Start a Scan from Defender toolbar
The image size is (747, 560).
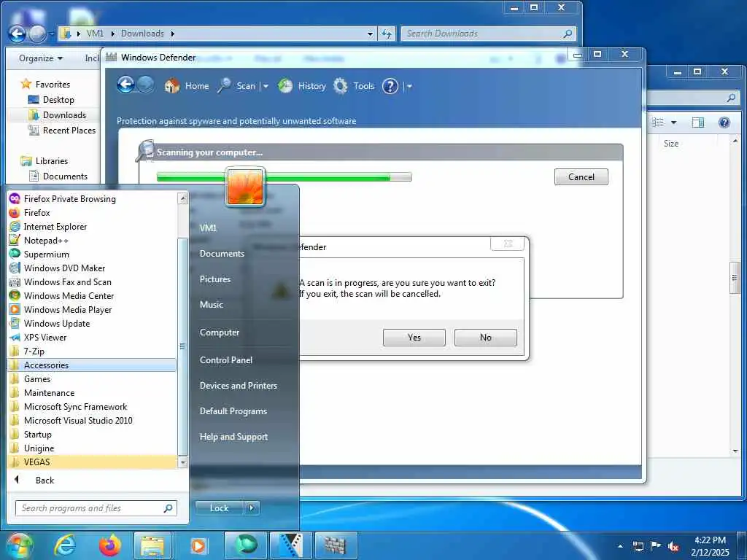(237, 86)
